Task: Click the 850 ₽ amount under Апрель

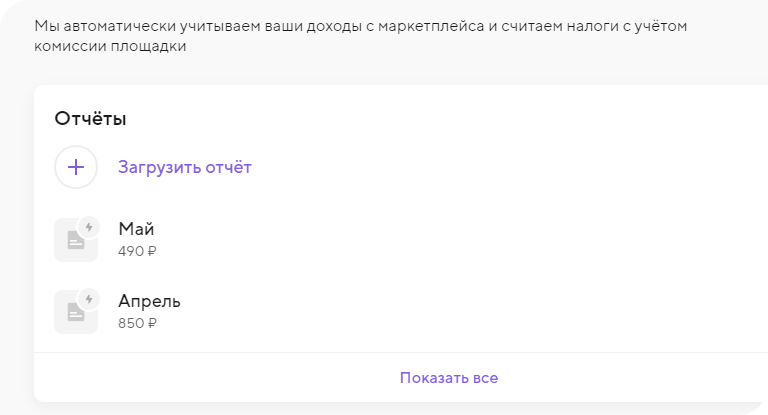Action: pyautogui.click(x=137, y=323)
